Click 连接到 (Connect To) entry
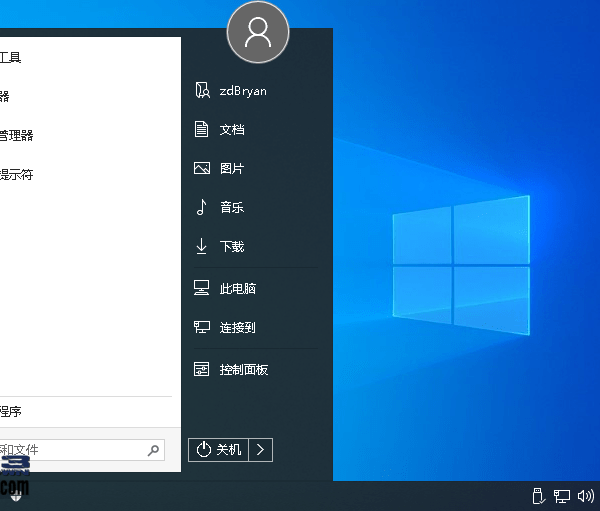600x511 pixels. (238, 328)
